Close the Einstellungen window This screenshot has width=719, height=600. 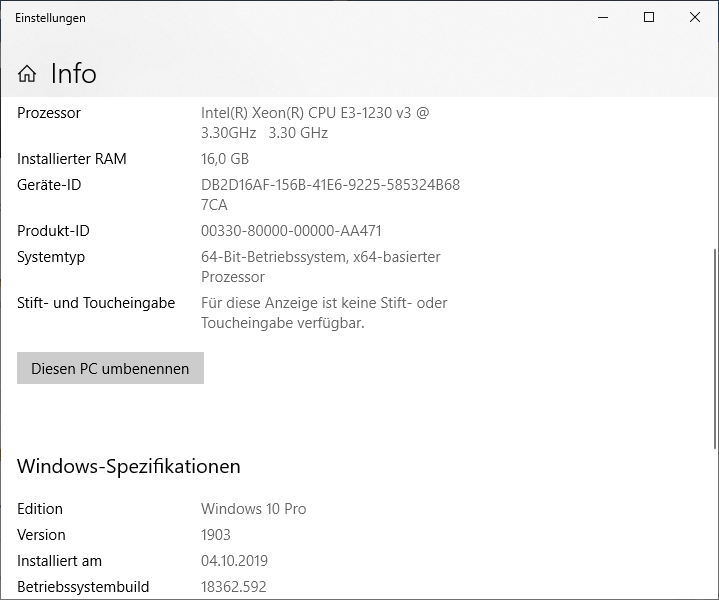tap(695, 17)
